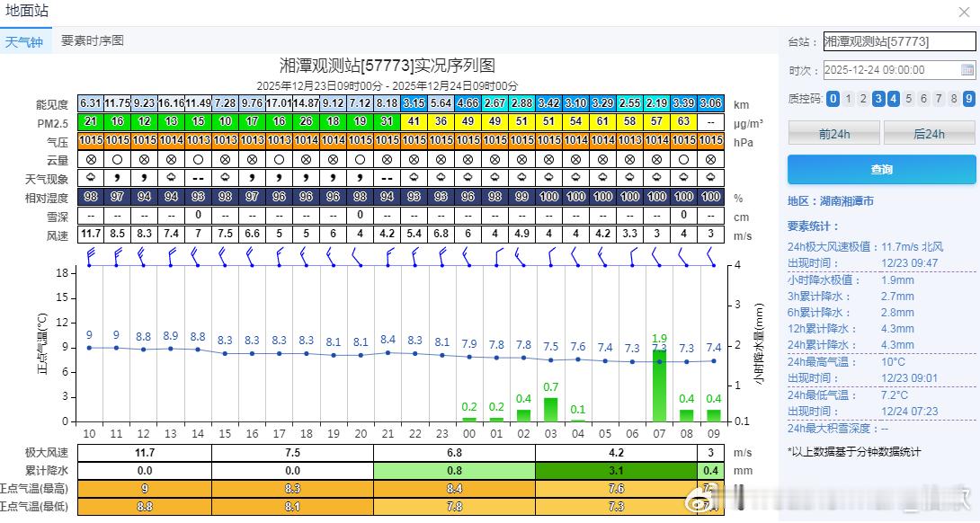The width and height of the screenshot is (980, 523).
Task: Click the 7.5 temperature label on the chart
Action: point(550,347)
